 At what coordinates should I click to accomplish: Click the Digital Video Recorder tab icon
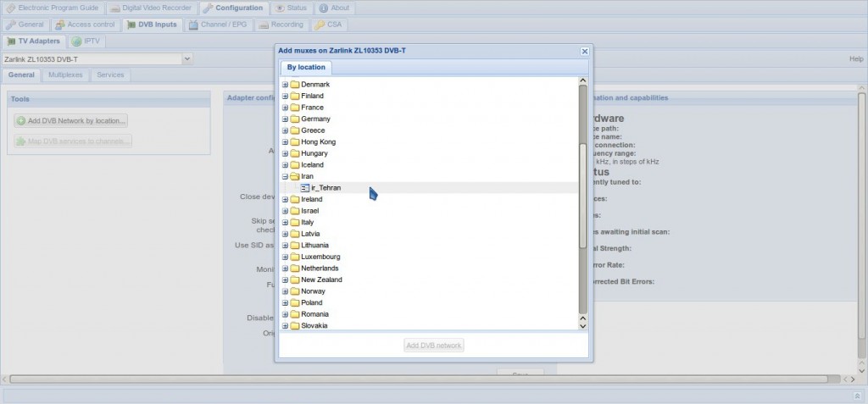(x=114, y=8)
